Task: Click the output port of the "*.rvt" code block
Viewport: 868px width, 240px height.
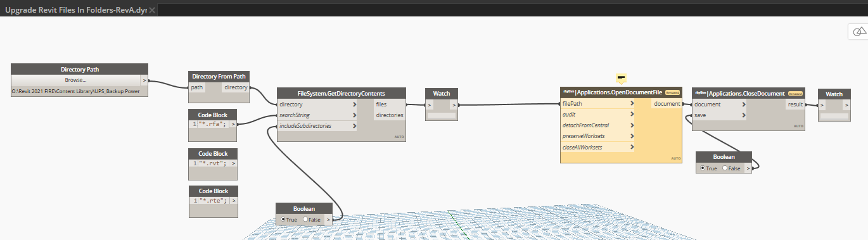Action: pyautogui.click(x=234, y=163)
